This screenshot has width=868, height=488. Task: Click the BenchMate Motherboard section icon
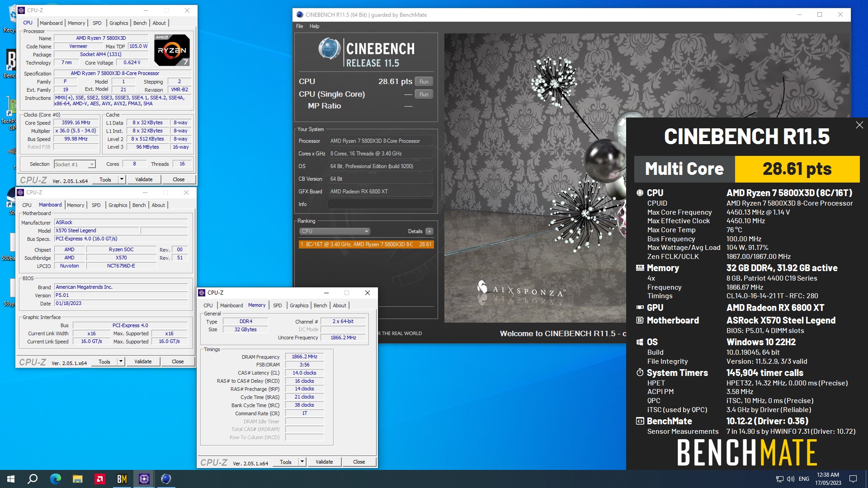tap(640, 320)
